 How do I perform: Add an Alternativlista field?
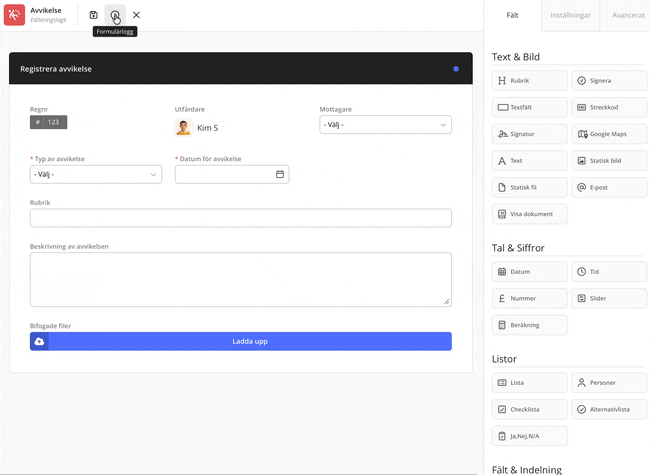[x=610, y=409]
